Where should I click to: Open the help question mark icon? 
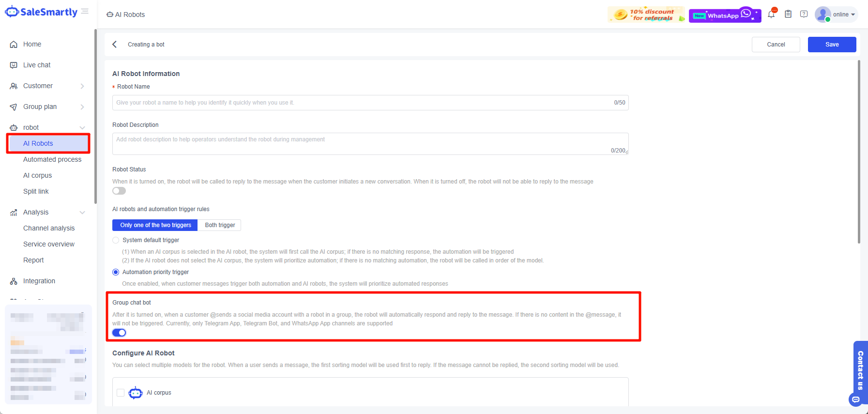click(x=804, y=14)
